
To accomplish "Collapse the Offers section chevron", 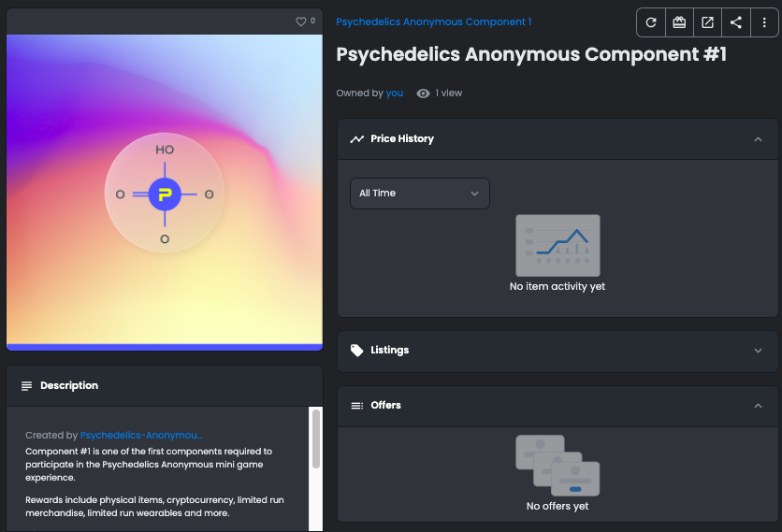I will 758,406.
